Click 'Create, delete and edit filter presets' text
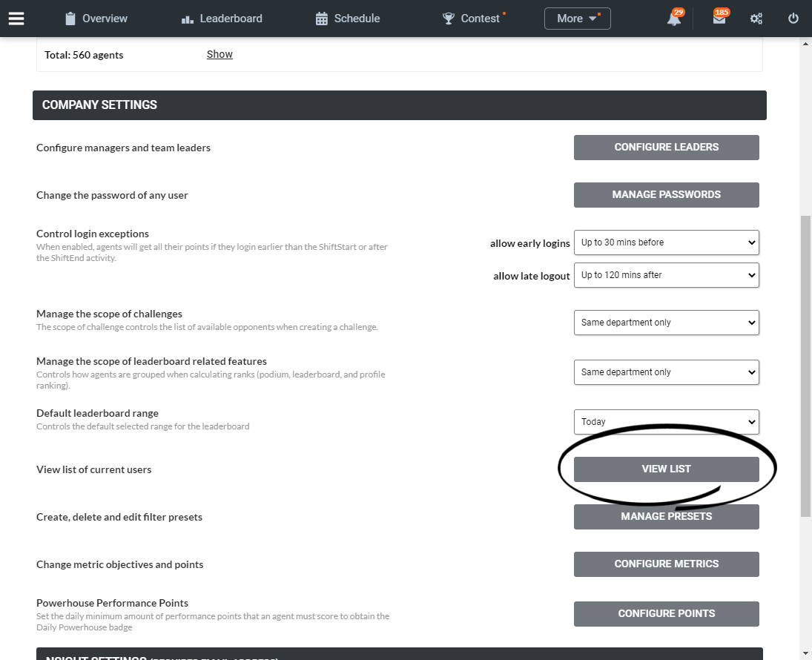 (x=119, y=517)
